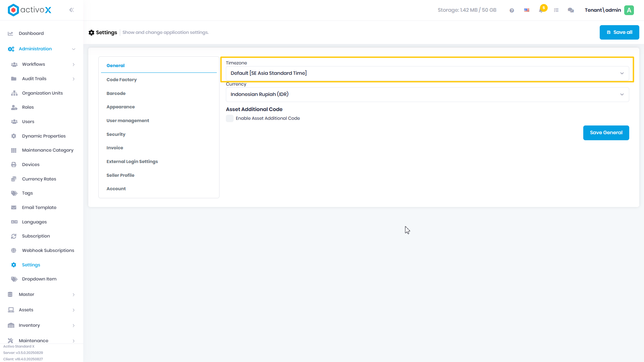
Task: Open the task list icon in header
Action: pos(556,10)
